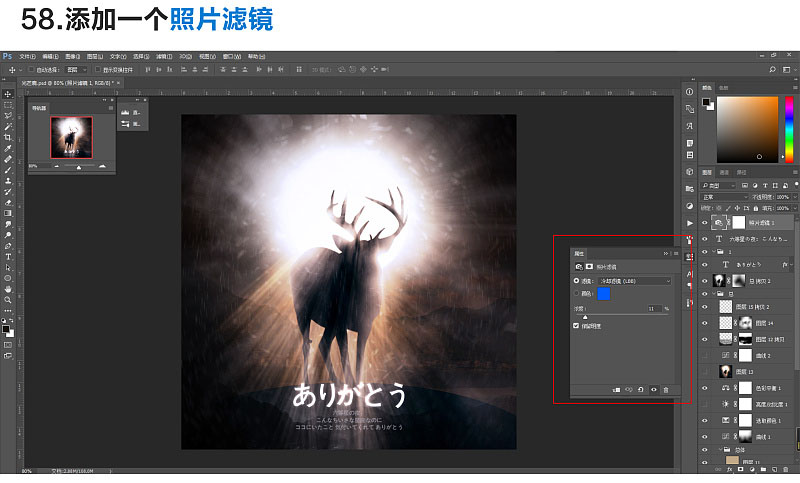The image size is (800, 483).
Task: Open the layer fill dropdown
Action: tap(794, 208)
